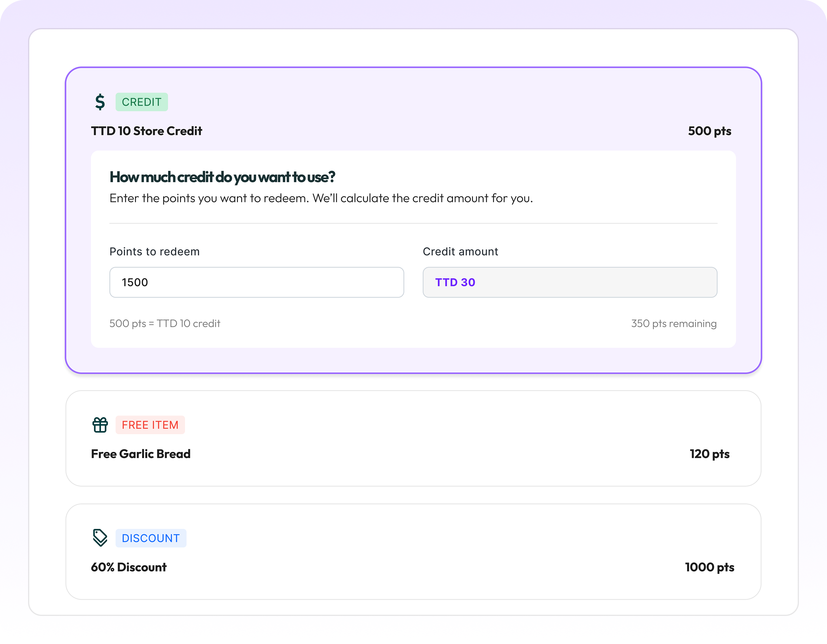
Task: Click the 120 pts cost label
Action: coord(709,454)
